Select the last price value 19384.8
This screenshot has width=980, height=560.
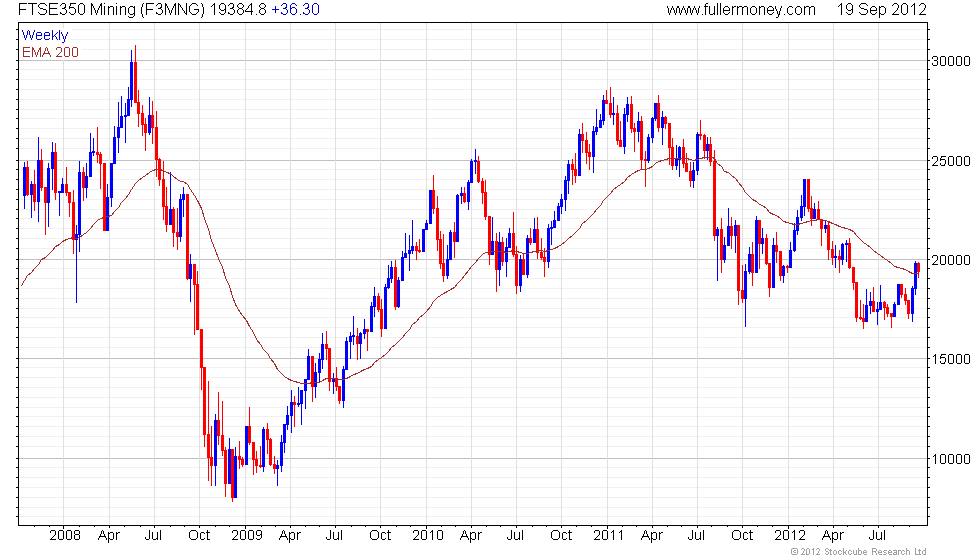click(238, 9)
